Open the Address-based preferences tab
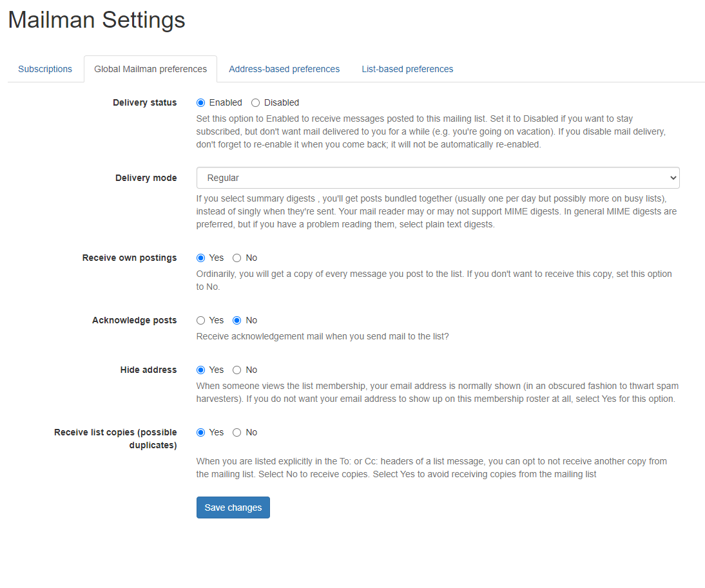 (284, 69)
